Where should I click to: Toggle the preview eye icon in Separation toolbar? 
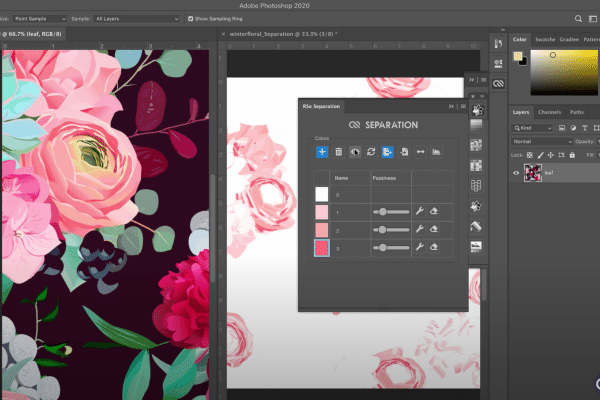(355, 151)
